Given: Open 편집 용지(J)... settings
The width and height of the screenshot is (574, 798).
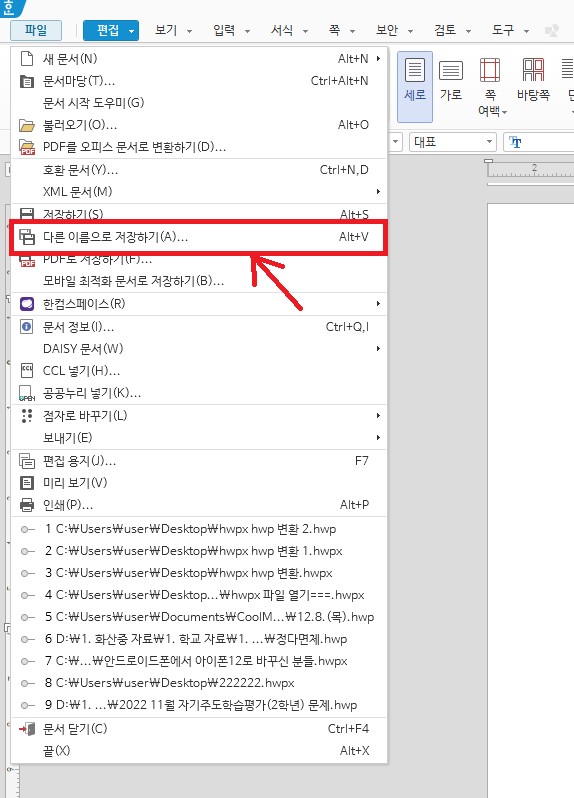Looking at the screenshot, I should point(199,461).
